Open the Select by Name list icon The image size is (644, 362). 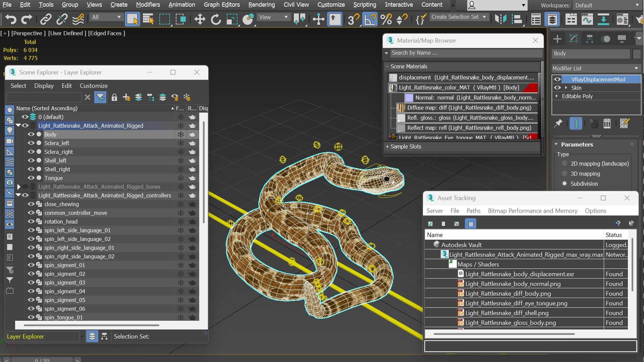pos(148,19)
